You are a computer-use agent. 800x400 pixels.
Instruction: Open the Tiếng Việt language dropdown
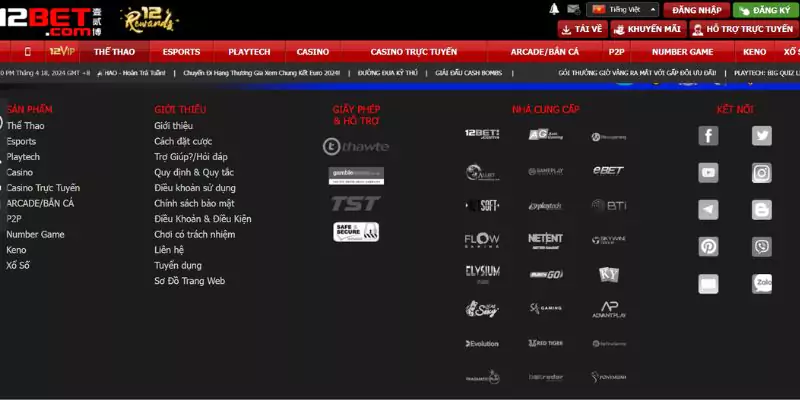(x=622, y=10)
